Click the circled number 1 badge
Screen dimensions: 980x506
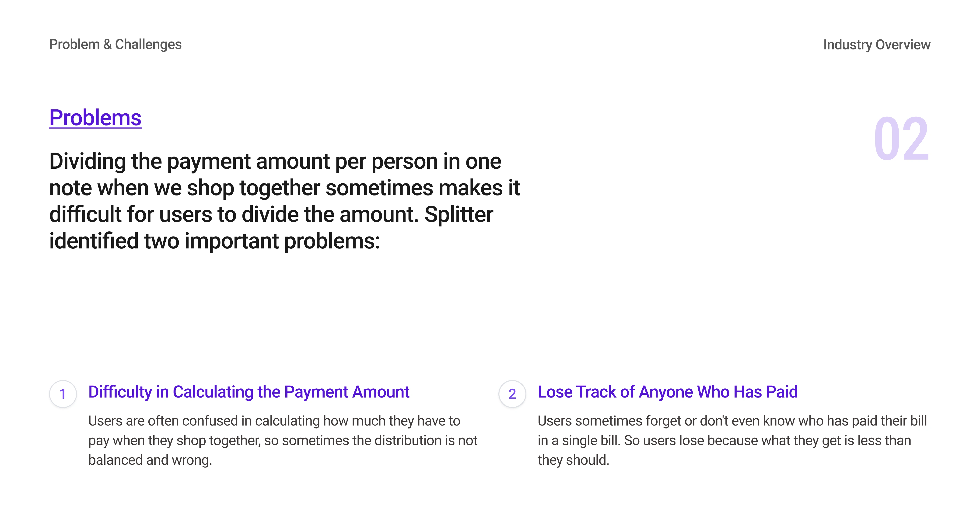coord(63,394)
